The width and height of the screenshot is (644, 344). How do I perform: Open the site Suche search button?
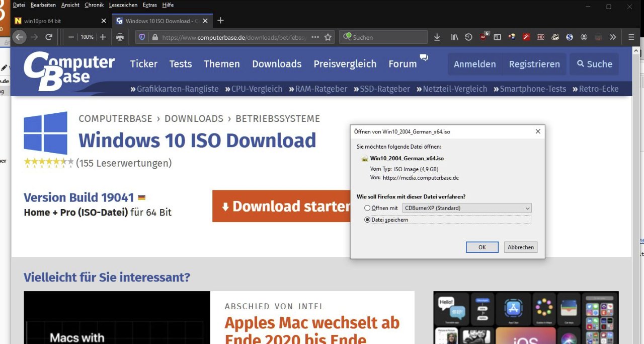(x=595, y=64)
